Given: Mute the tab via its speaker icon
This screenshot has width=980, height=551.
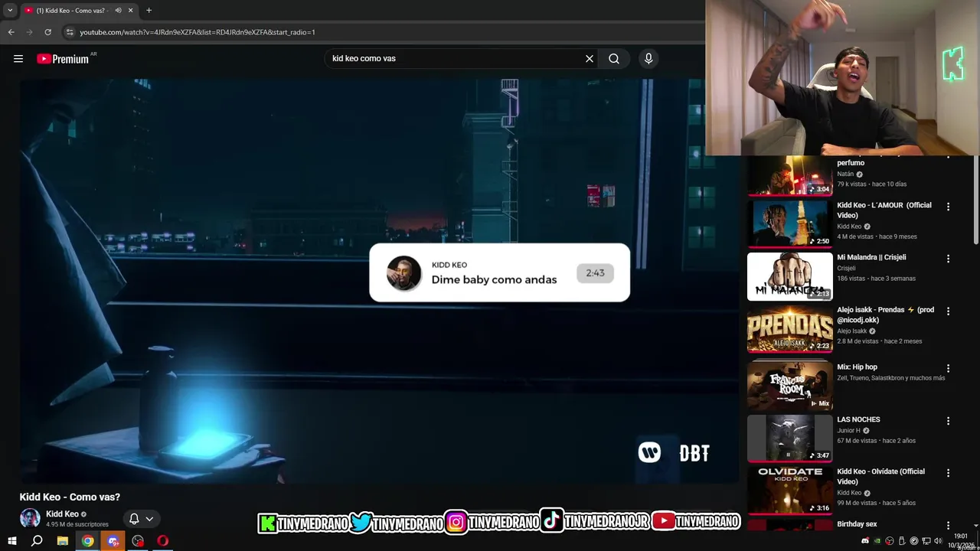Looking at the screenshot, I should point(118,11).
